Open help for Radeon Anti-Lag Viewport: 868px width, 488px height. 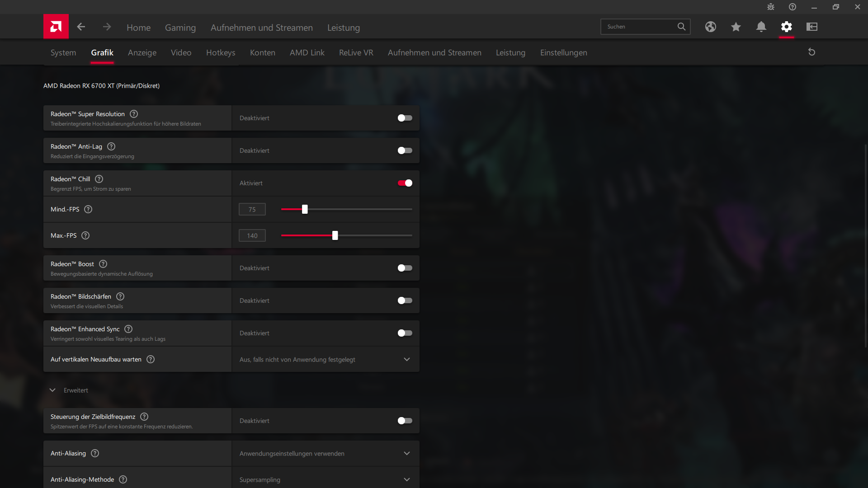coord(111,146)
